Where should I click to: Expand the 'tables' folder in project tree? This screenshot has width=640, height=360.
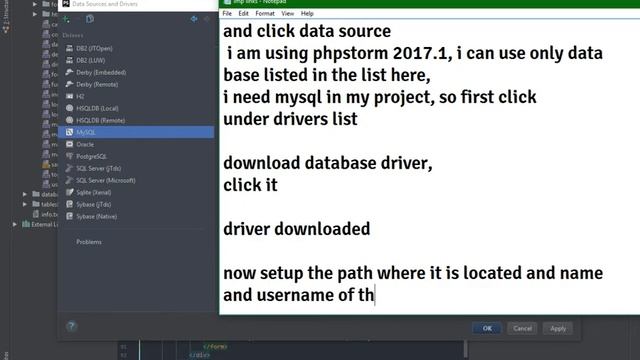click(x=25, y=204)
